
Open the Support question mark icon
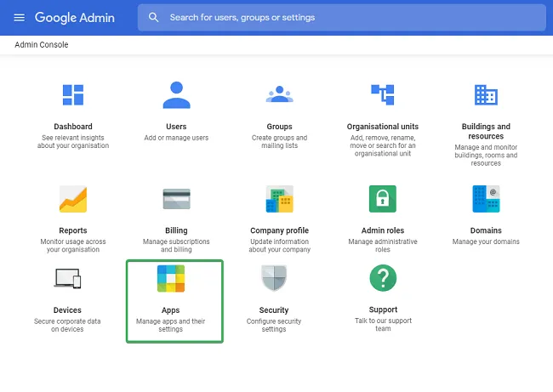(383, 278)
